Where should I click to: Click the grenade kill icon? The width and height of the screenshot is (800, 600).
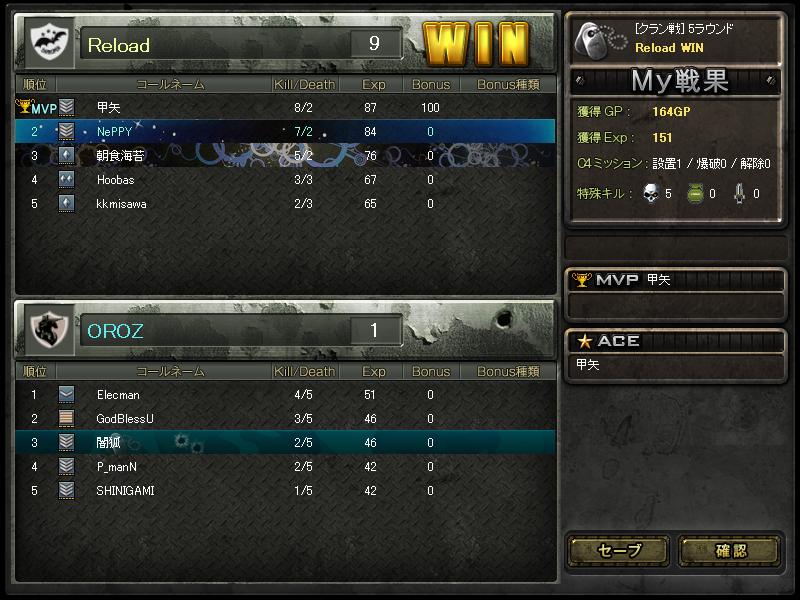tap(695, 194)
